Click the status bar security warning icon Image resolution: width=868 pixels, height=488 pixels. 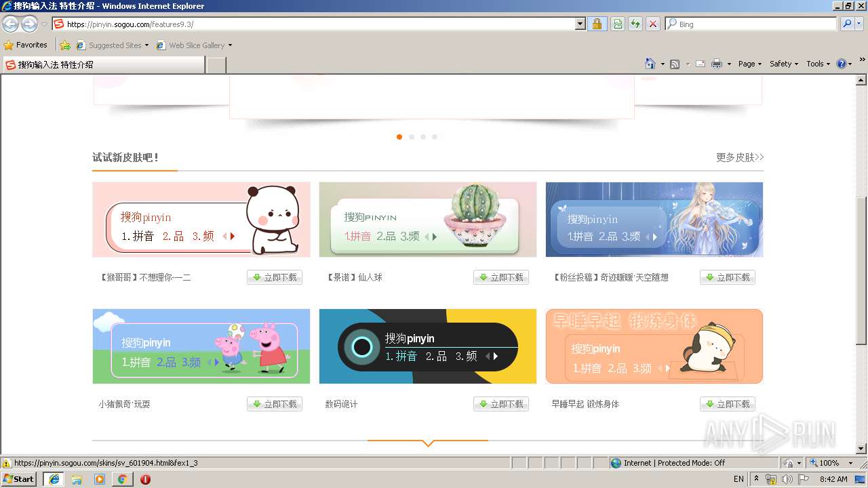[7, 463]
